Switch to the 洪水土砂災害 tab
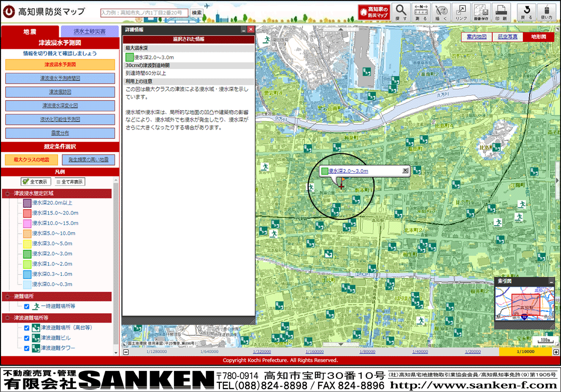The image size is (561, 392). 89,31
